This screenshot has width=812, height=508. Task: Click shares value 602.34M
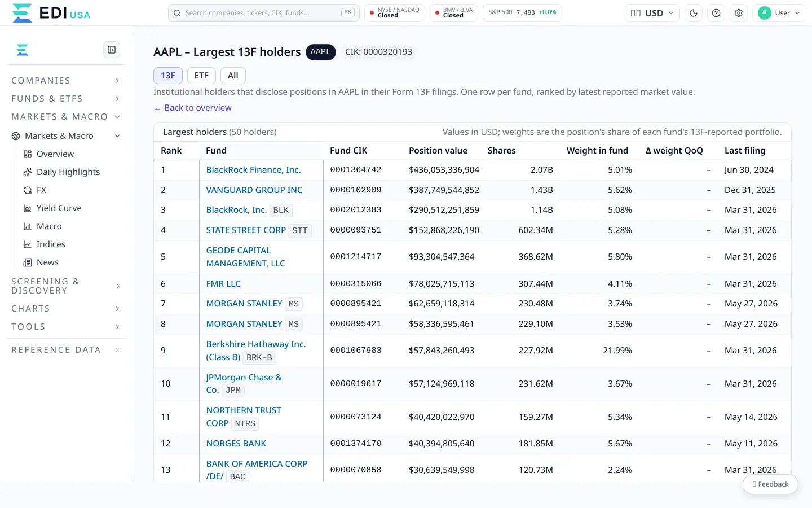click(x=536, y=230)
